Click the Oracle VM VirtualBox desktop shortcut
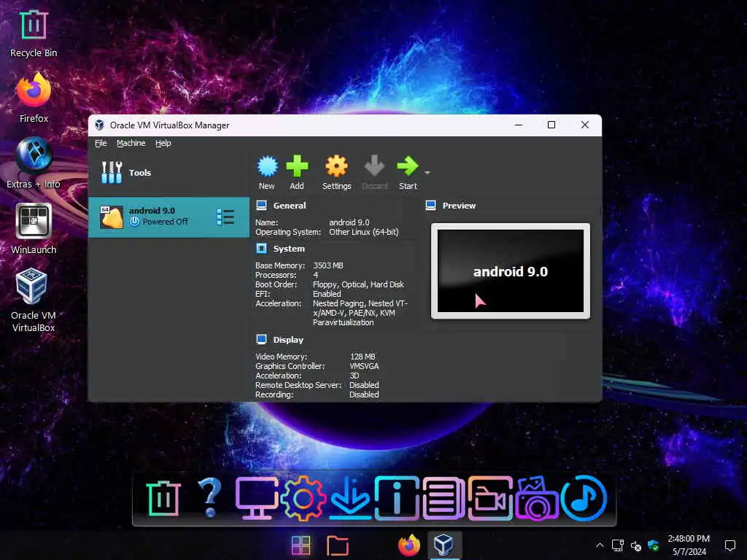 tap(34, 300)
